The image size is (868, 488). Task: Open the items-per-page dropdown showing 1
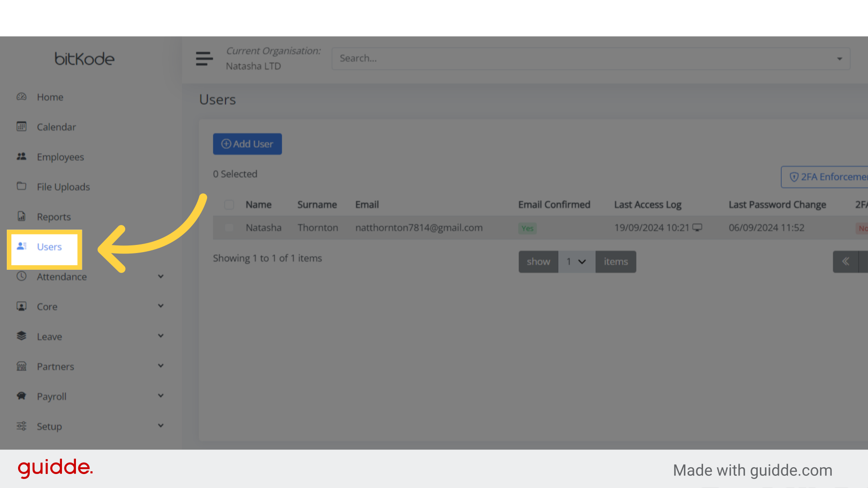point(577,262)
